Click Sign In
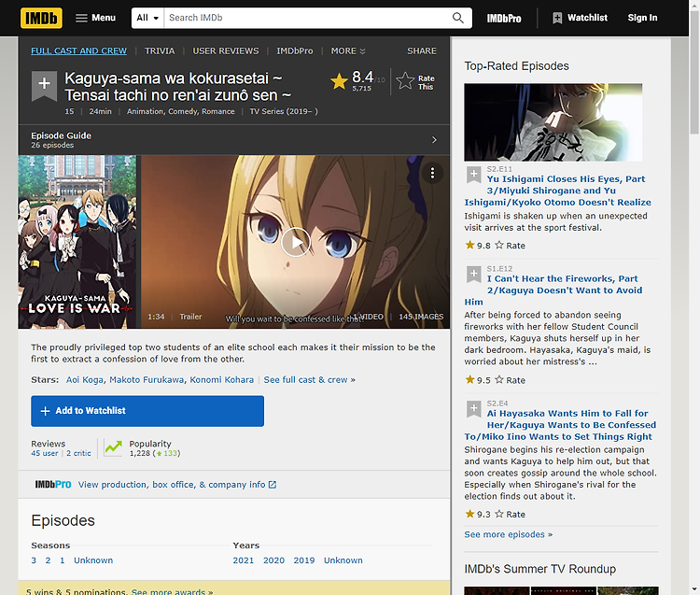 coord(642,18)
